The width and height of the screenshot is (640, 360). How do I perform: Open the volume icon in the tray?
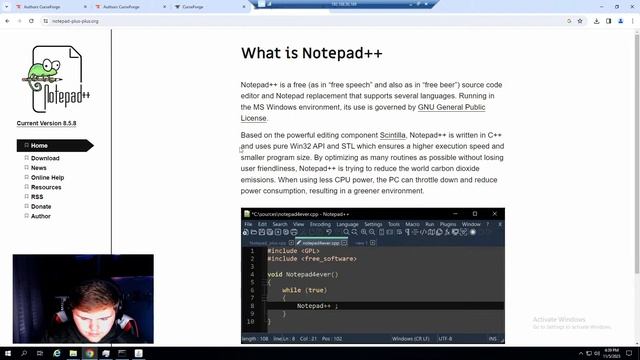point(597,353)
